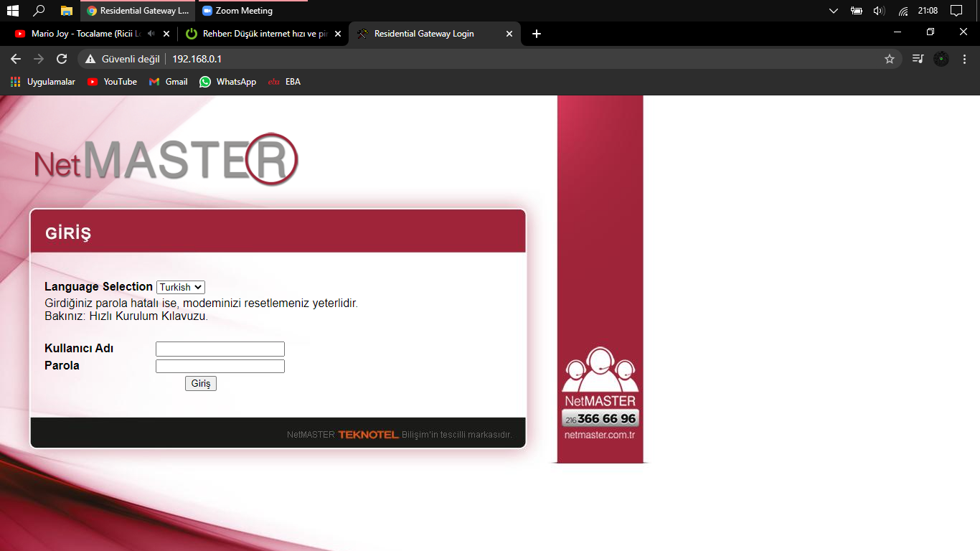Click the 'Language Selection' label

(98, 287)
